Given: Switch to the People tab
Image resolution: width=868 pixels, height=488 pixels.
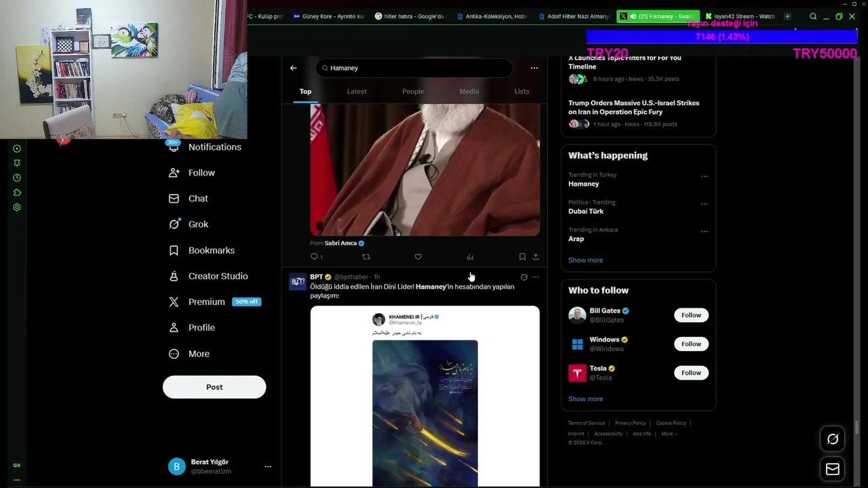Looking at the screenshot, I should 413,91.
